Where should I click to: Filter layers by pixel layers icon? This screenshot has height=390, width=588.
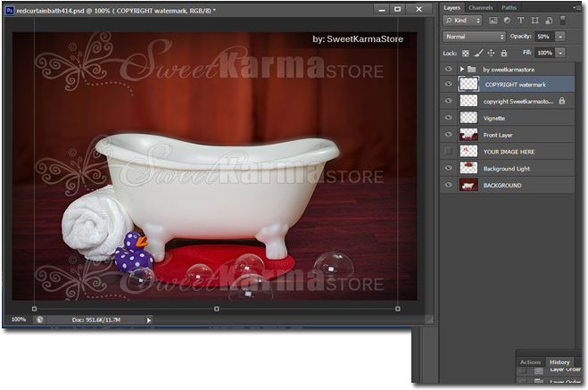[493, 21]
